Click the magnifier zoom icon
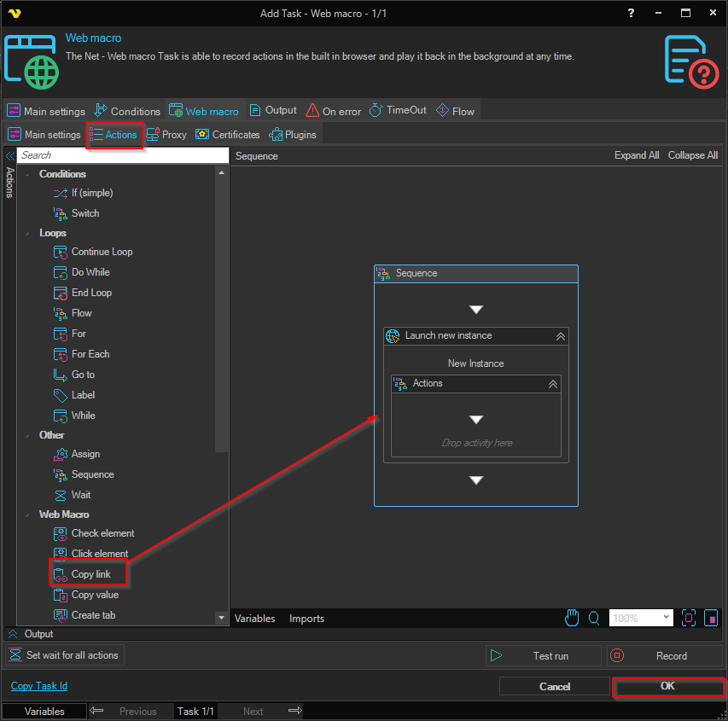 coord(594,618)
